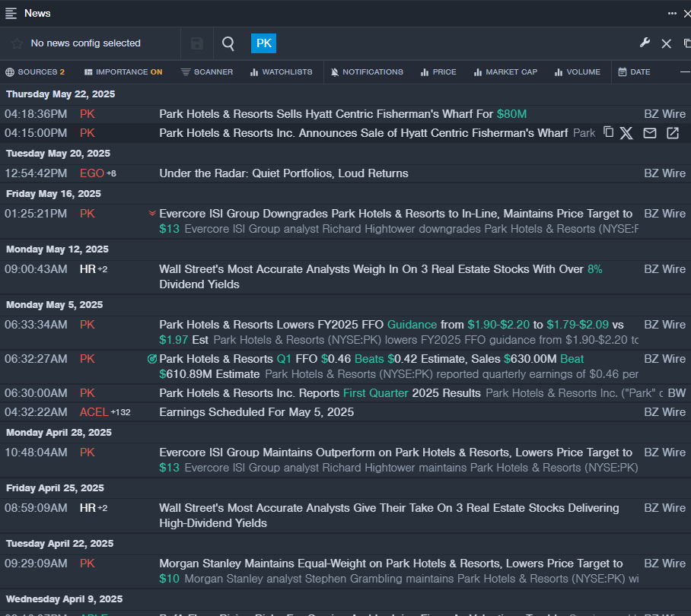The width and height of the screenshot is (691, 616).
Task: Click the PK ticker on the 04:18:36PM row
Action: [88, 114]
